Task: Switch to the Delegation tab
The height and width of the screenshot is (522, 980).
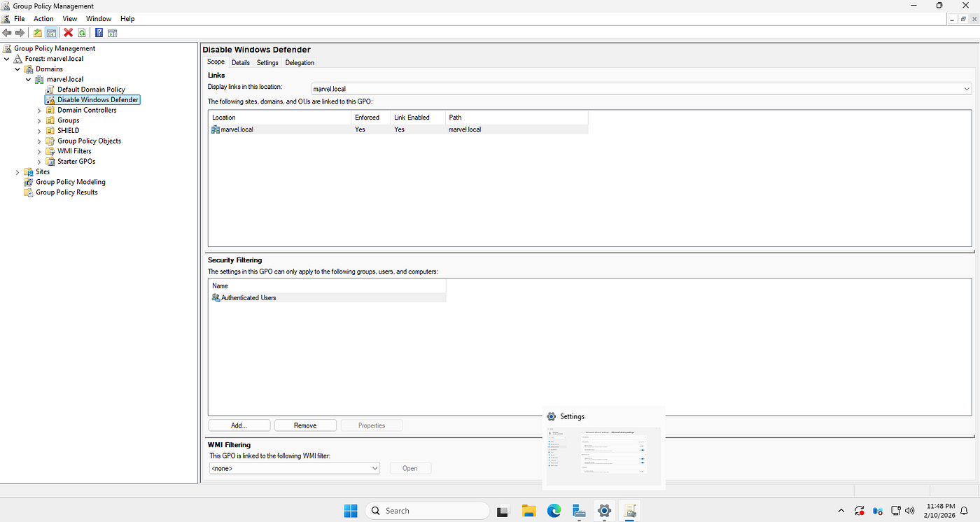Action: (300, 62)
